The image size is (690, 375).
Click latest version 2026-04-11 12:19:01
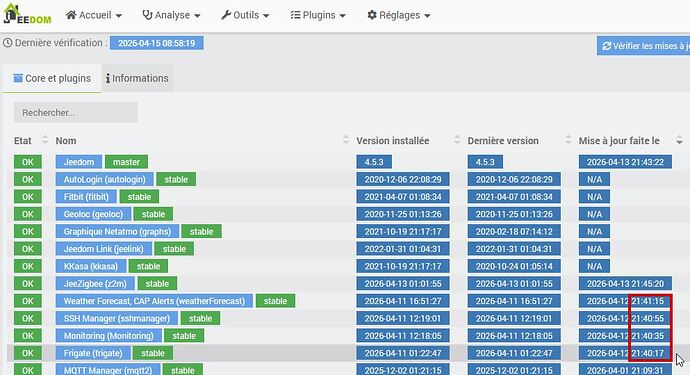pos(514,319)
